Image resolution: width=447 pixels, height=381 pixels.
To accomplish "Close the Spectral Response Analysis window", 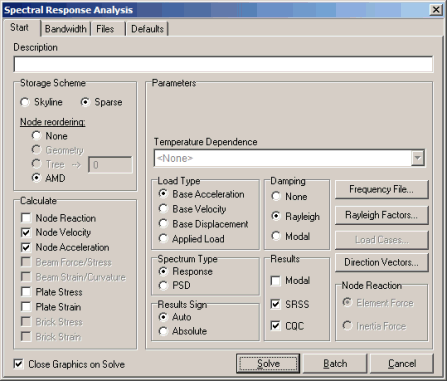I will (x=436, y=10).
